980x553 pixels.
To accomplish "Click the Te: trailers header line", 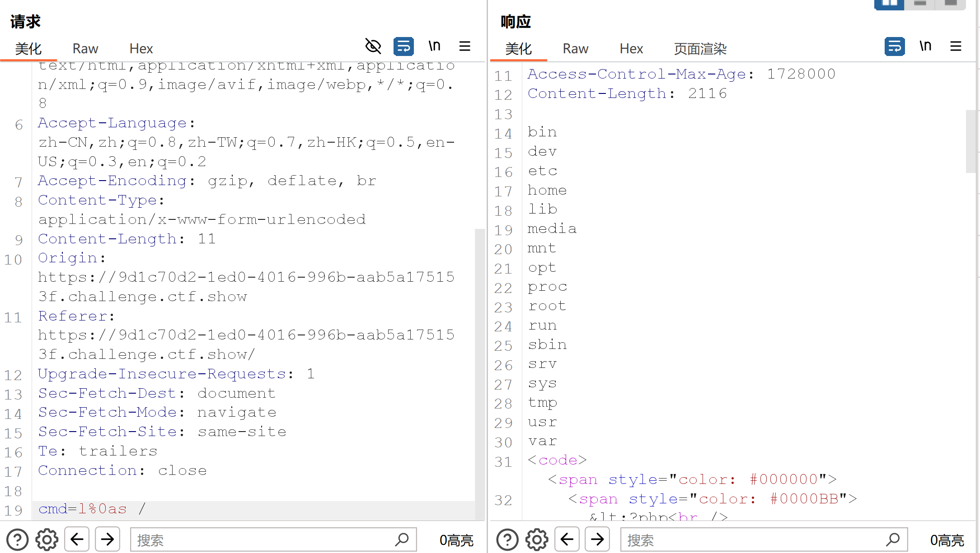I will [x=98, y=451].
